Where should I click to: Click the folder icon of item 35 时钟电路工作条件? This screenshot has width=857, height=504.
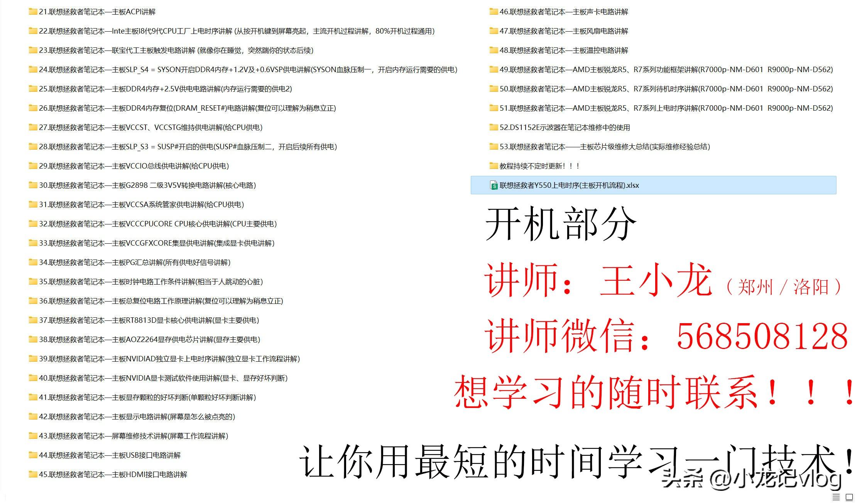click(x=33, y=281)
